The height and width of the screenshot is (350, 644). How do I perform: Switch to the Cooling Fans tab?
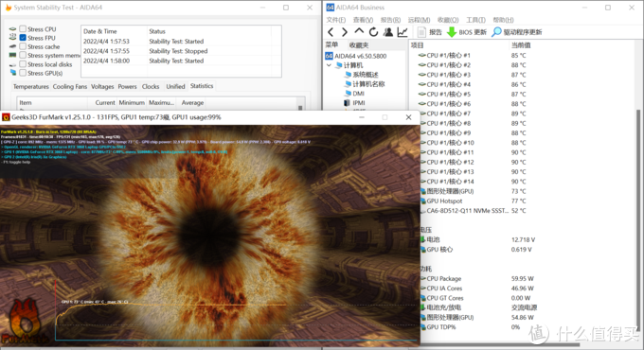tap(70, 87)
